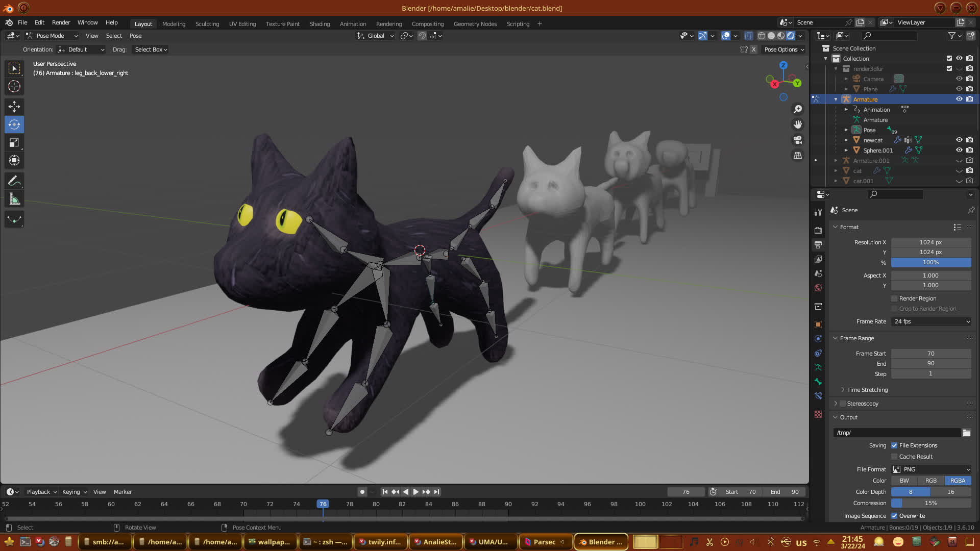Open the Render menu
980x551 pixels.
(x=61, y=22)
